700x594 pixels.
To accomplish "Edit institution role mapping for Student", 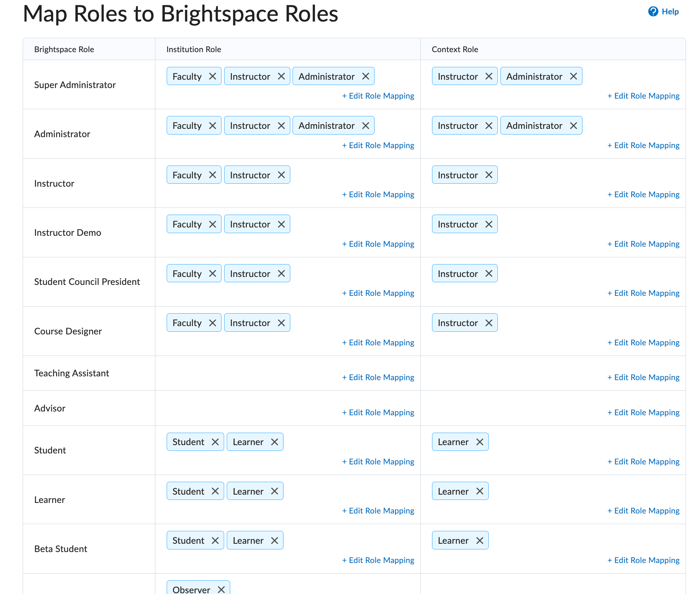I will click(378, 462).
